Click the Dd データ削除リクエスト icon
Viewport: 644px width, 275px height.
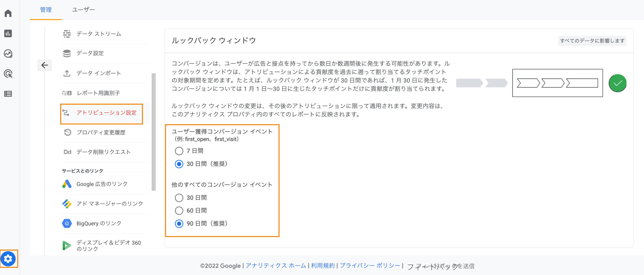pyautogui.click(x=67, y=152)
